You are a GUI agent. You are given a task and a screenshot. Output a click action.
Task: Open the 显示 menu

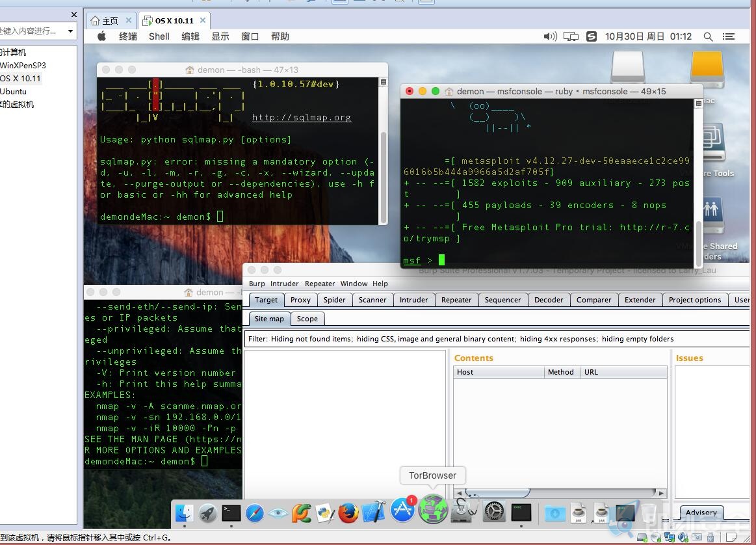220,36
